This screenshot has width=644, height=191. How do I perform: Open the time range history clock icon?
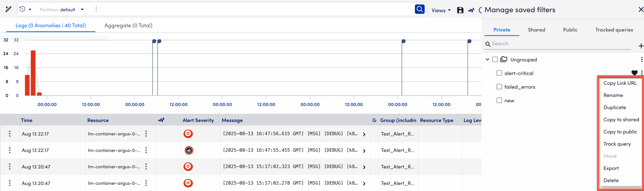[22, 9]
